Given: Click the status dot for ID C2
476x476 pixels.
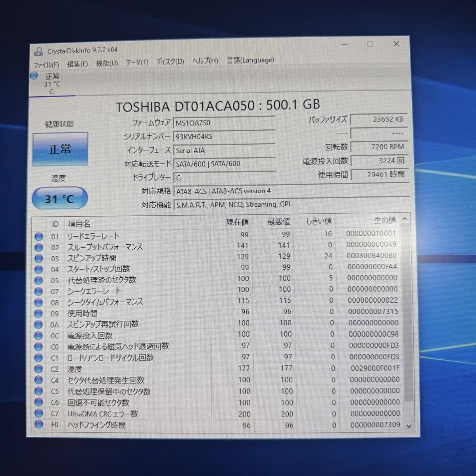Looking at the screenshot, I should point(38,369).
